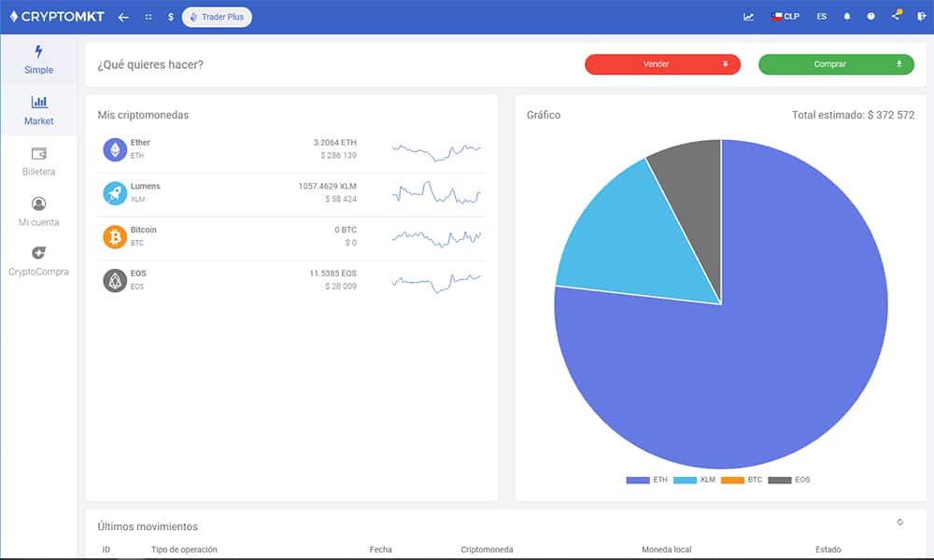Click the Fecha column header
Screen dimensions: 934x560
click(381, 550)
